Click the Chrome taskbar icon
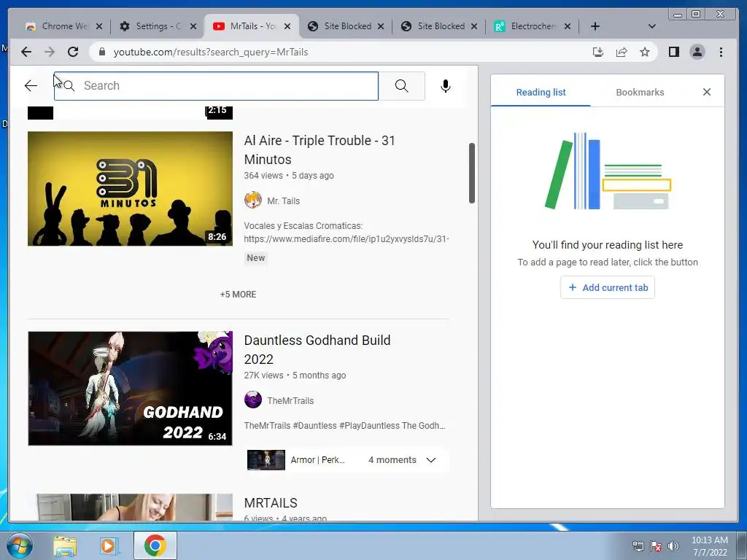Screen dimensions: 747x560 tap(155, 545)
